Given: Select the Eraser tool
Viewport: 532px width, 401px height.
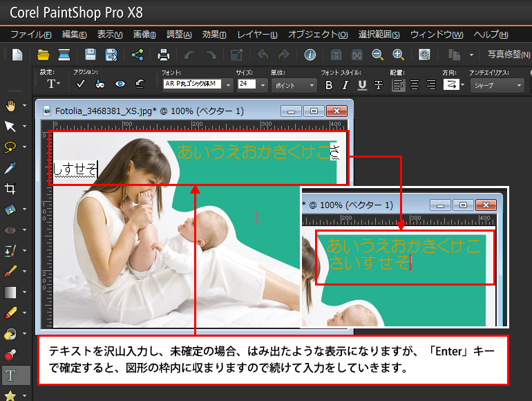Looking at the screenshot, I should point(10,313).
